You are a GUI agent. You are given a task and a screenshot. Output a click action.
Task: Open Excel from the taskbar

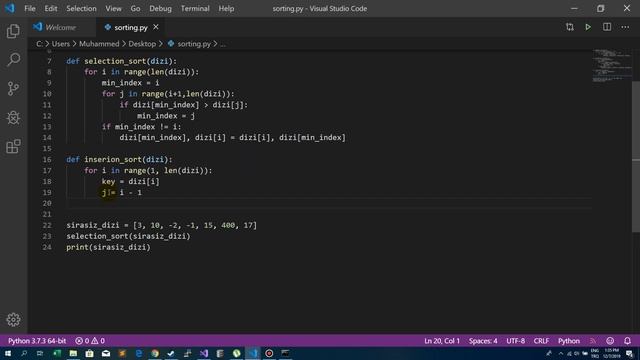(x=57, y=353)
